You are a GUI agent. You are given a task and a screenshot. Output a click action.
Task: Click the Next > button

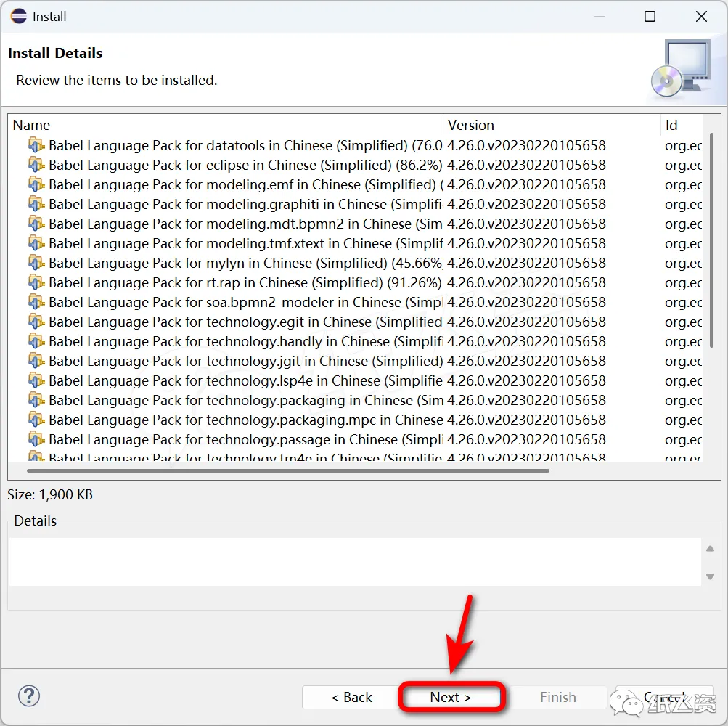pos(450,697)
